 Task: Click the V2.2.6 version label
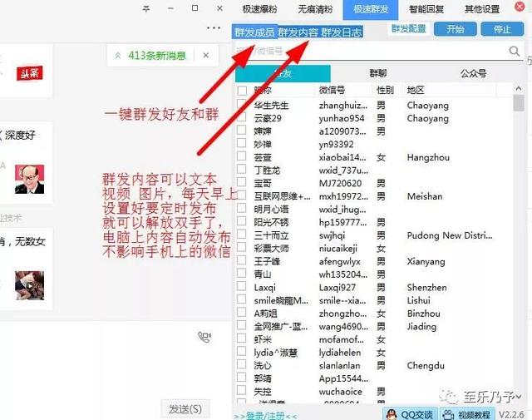coord(511,414)
